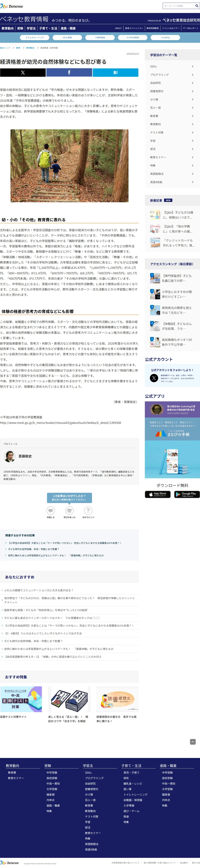Viewport: 200px width, 868px height.
Task: Open ranking item 5 高校無償化ギリギリ対象外
Action: click(172, 342)
